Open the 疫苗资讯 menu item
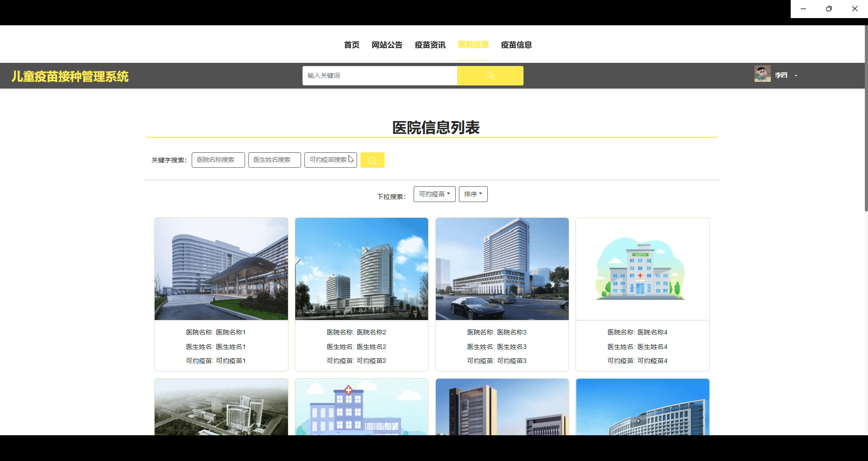The image size is (868, 461). click(430, 45)
